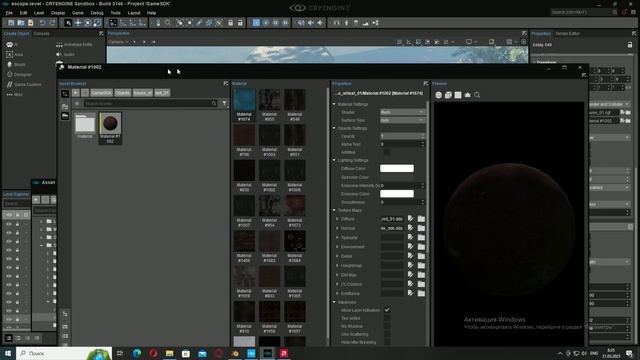The width and height of the screenshot is (640, 360).
Task: Click the preview sphere shape icon
Action: (x=438, y=95)
